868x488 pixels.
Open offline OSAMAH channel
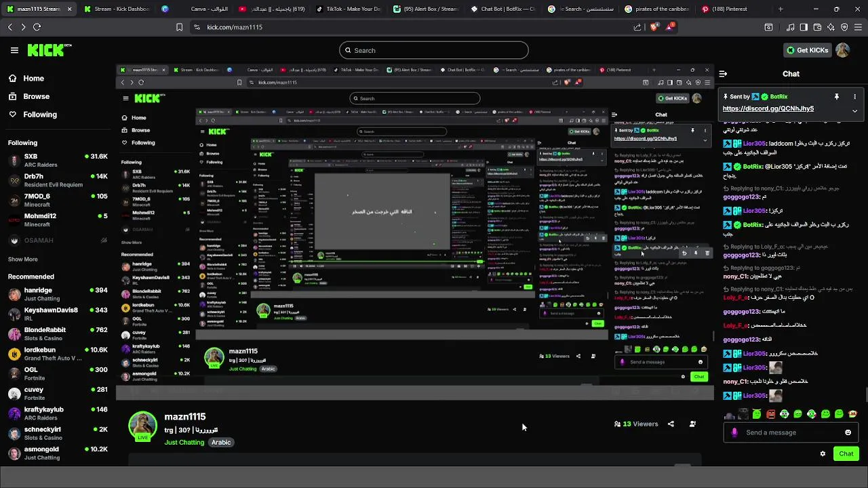pyautogui.click(x=58, y=241)
